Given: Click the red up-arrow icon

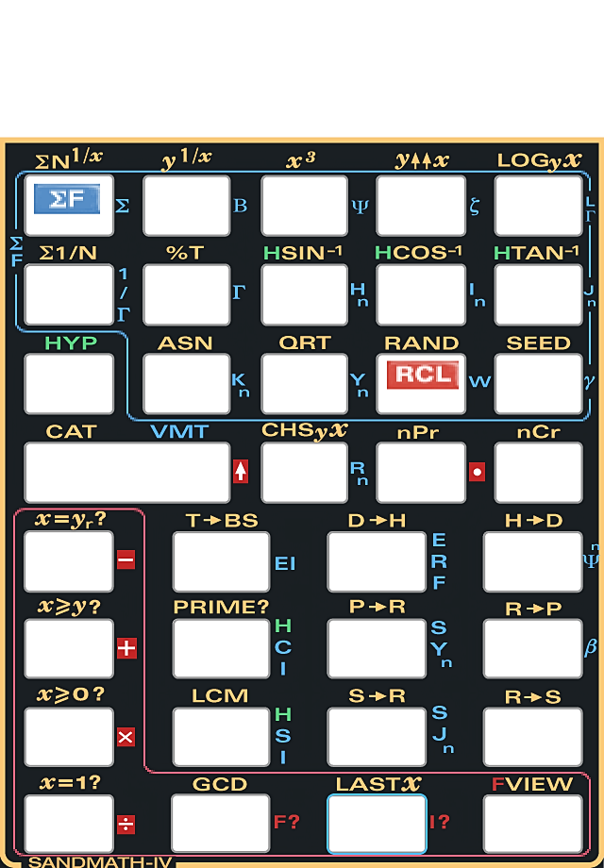Looking at the screenshot, I should coord(241,472).
